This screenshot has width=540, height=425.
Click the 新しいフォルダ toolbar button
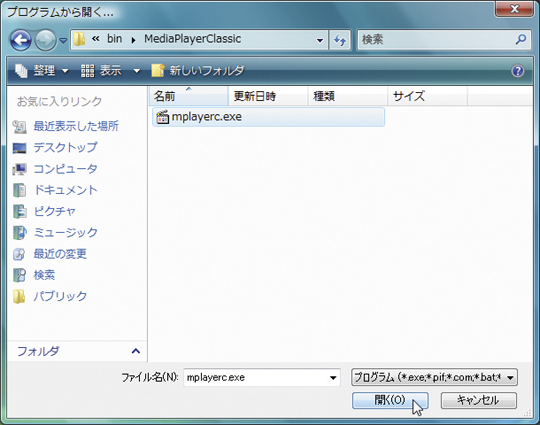click(198, 71)
